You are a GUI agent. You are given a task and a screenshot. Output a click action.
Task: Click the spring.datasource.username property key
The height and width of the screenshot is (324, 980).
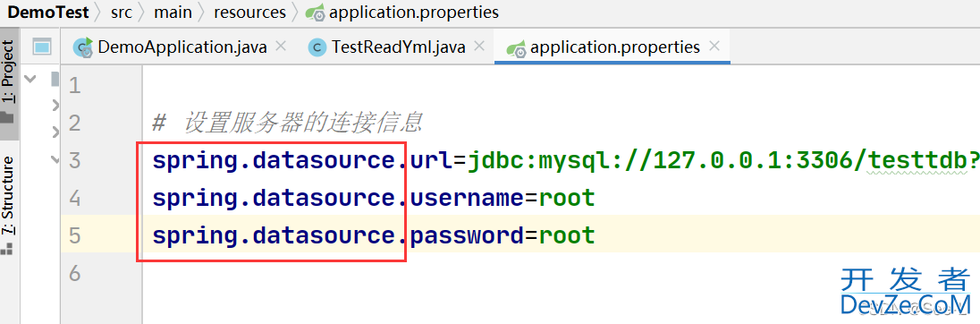point(337,199)
